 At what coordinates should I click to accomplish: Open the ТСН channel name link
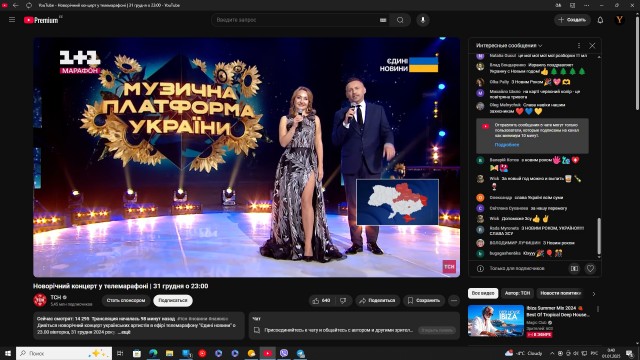click(56, 297)
